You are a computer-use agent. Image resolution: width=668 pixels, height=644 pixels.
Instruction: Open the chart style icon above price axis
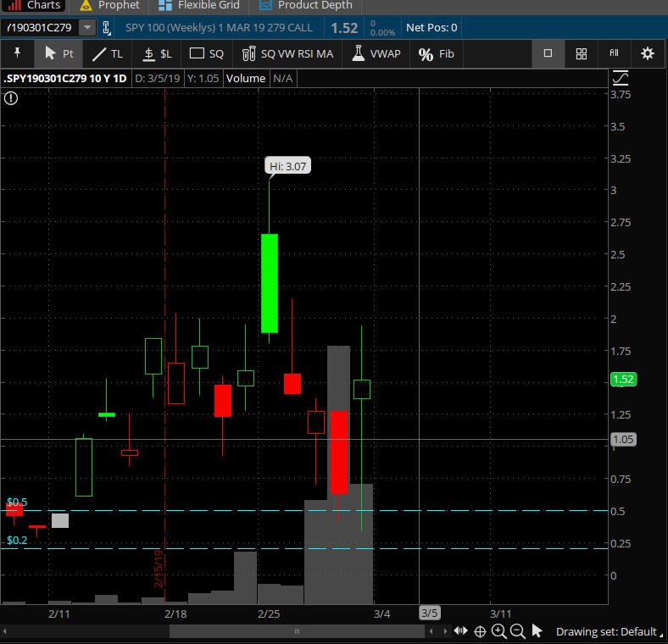coord(621,78)
